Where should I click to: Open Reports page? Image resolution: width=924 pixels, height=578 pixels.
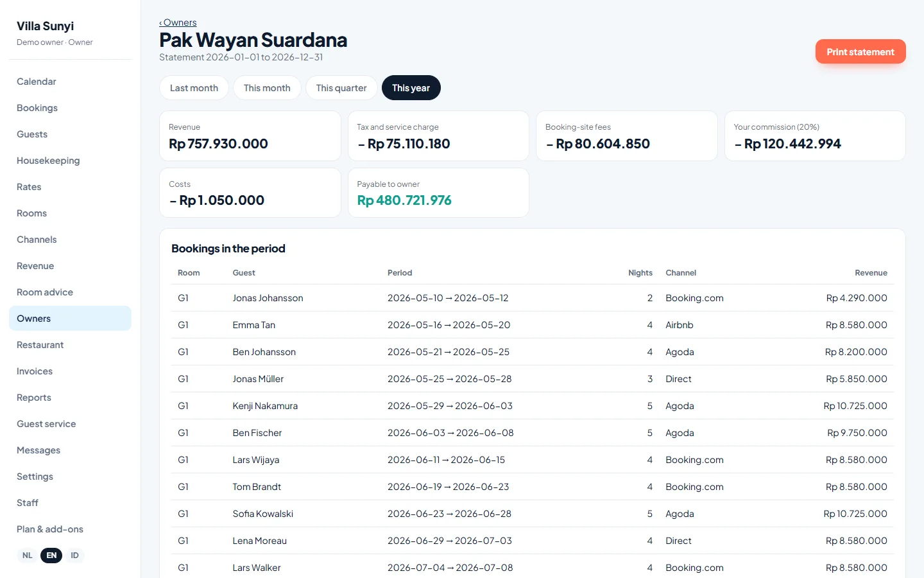[70, 398]
